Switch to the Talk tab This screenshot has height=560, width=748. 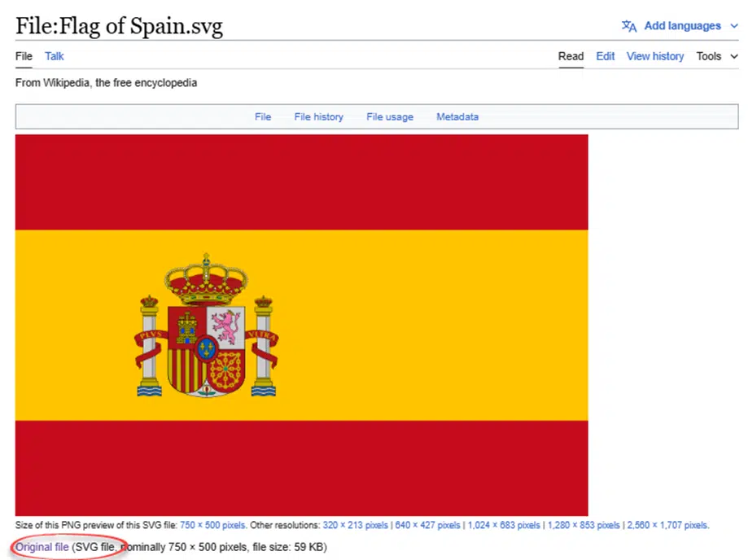(x=55, y=56)
